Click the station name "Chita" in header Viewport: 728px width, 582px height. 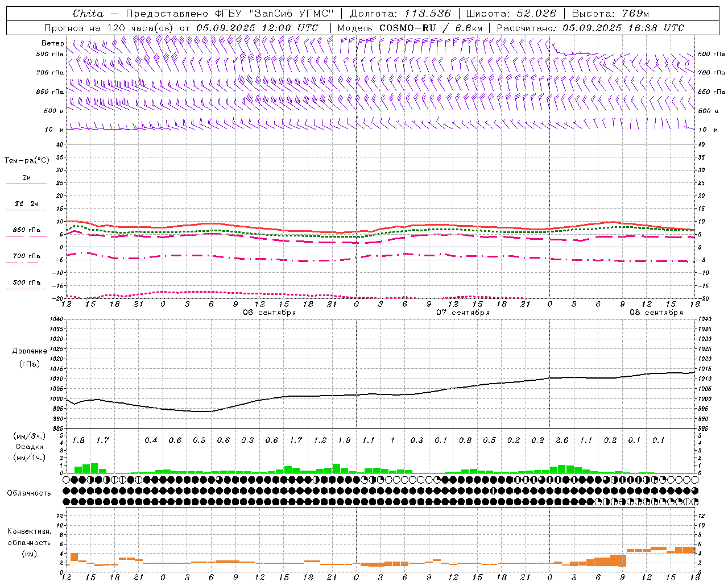coord(88,14)
